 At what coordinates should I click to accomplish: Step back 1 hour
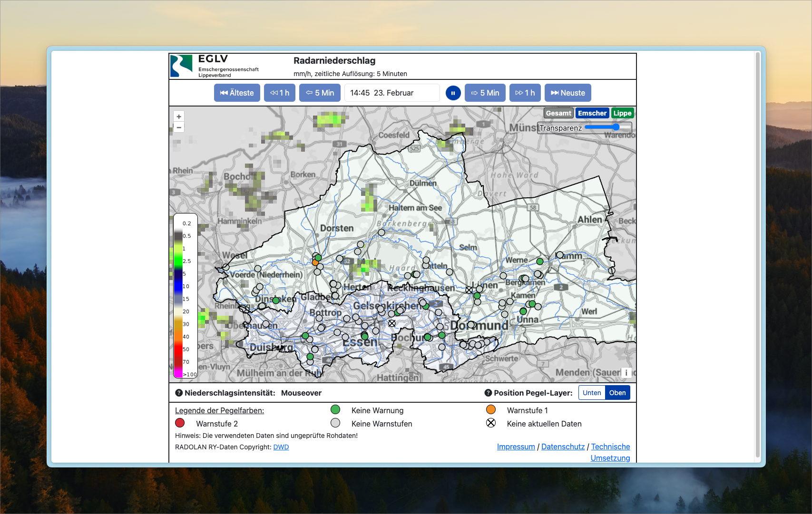[x=280, y=93]
